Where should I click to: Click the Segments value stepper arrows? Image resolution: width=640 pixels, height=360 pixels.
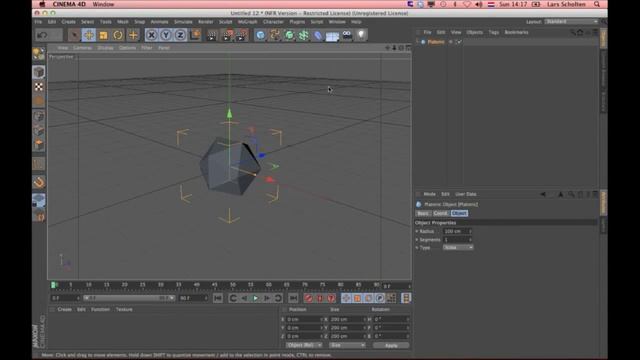coord(470,240)
